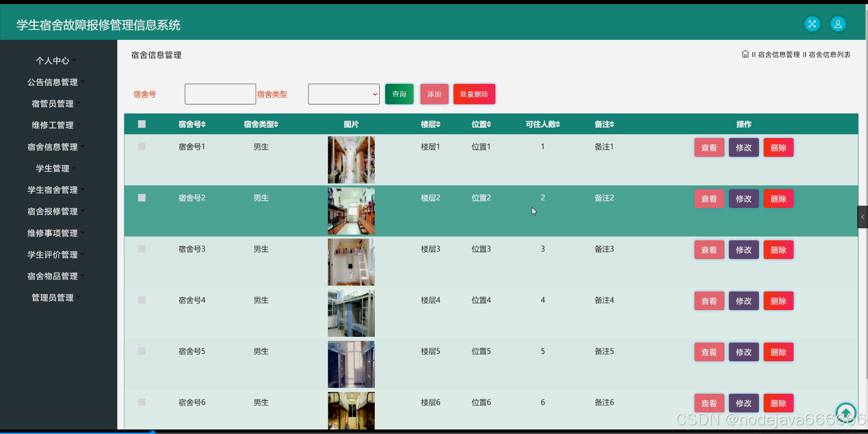Edit 宿舍号5 with 修改 button
868x434 pixels.
click(744, 352)
